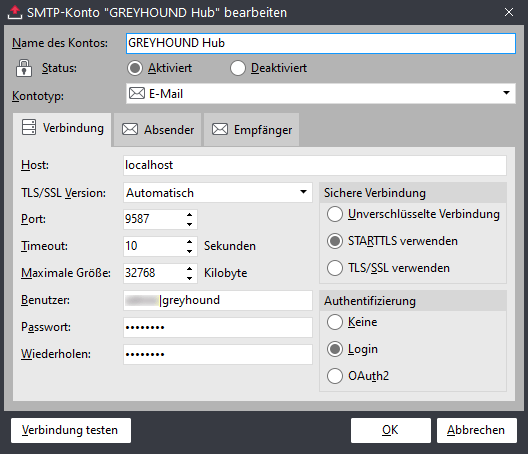The image size is (528, 454).
Task: Click the 'Sekunden' unit label
Action: (230, 246)
